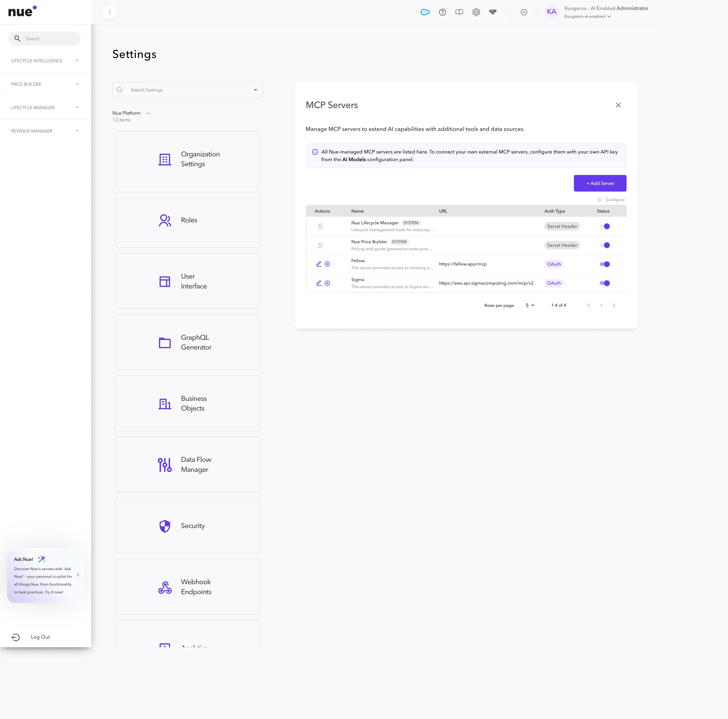The height and width of the screenshot is (719, 728).
Task: Open Webhook Endpoints settings card
Action: [187, 587]
